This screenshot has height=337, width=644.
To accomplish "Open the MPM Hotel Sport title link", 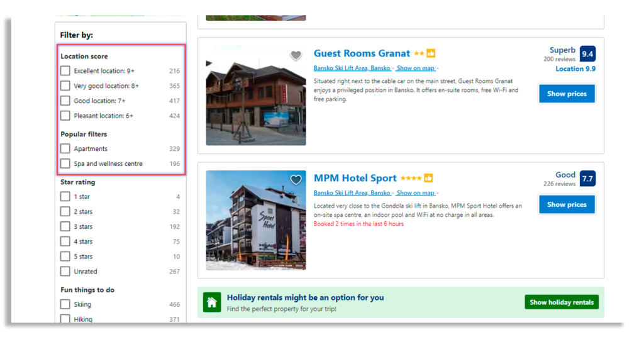I will click(355, 179).
